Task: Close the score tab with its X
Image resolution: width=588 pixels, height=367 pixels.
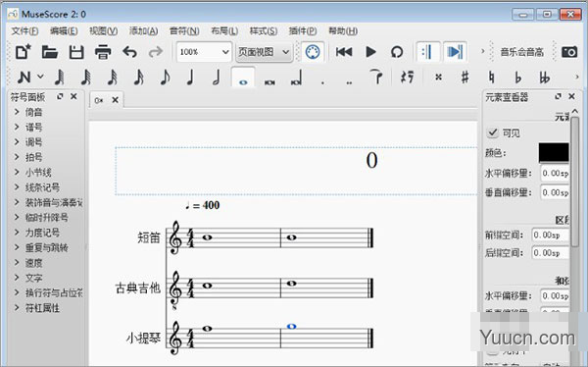Action: tap(115, 100)
